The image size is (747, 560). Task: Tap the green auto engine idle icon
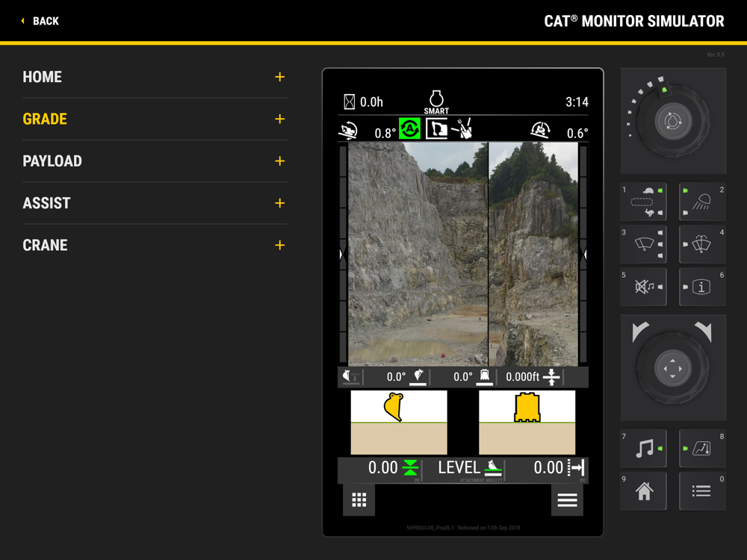[x=409, y=129]
